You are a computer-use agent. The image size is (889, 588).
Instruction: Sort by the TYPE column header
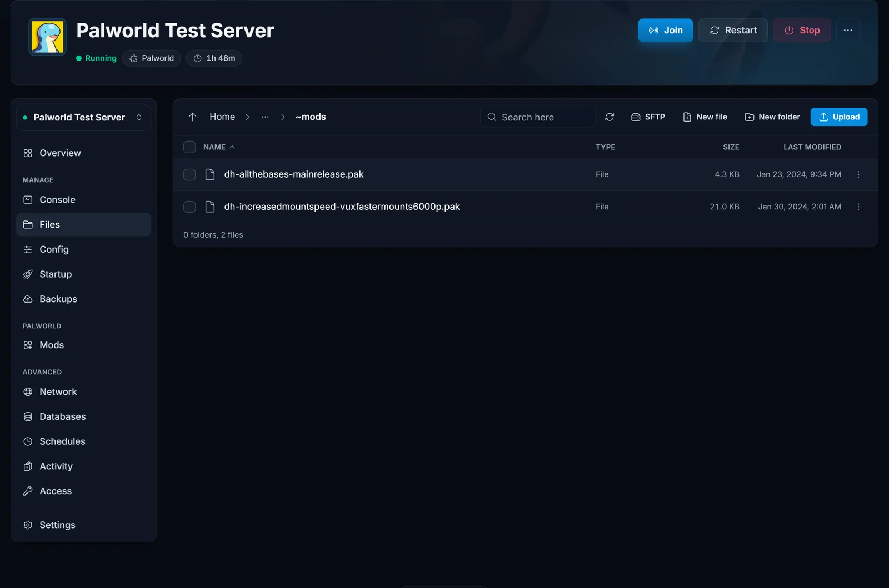tap(605, 147)
